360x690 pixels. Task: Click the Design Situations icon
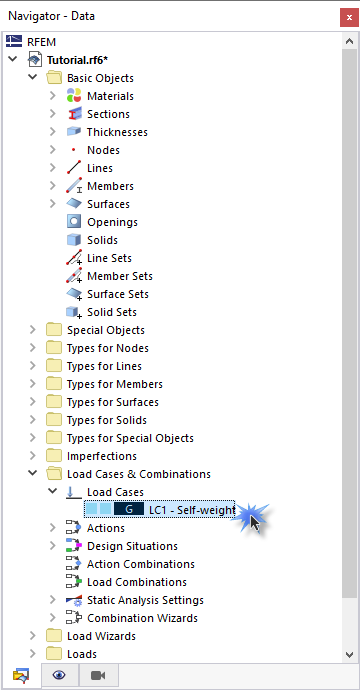(x=74, y=546)
